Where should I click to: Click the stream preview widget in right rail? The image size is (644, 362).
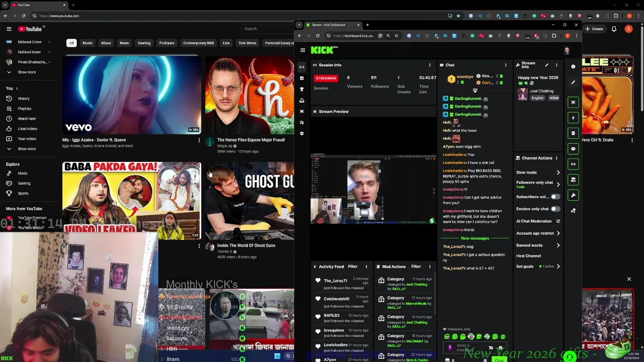coord(573,102)
